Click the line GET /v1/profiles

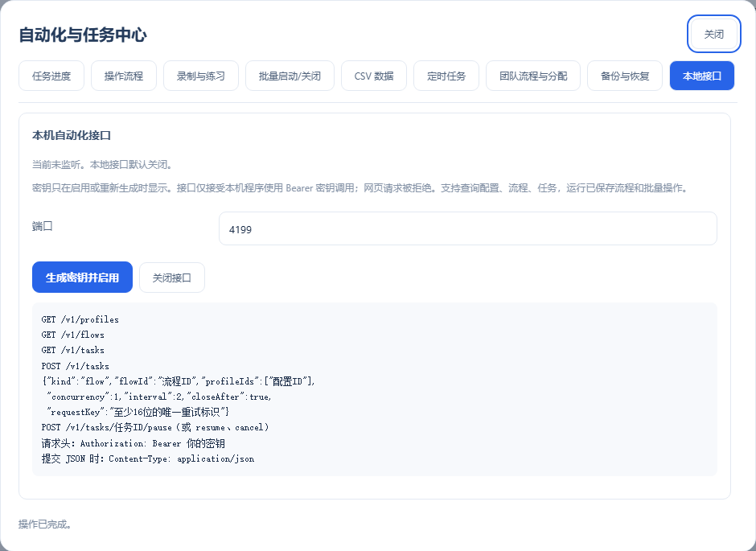(x=80, y=319)
